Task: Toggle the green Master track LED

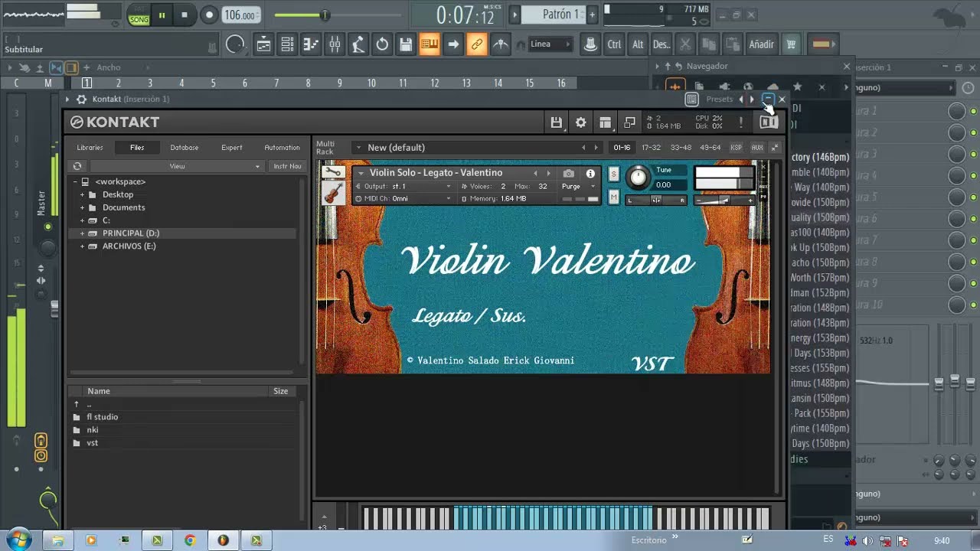Action: 47,227
